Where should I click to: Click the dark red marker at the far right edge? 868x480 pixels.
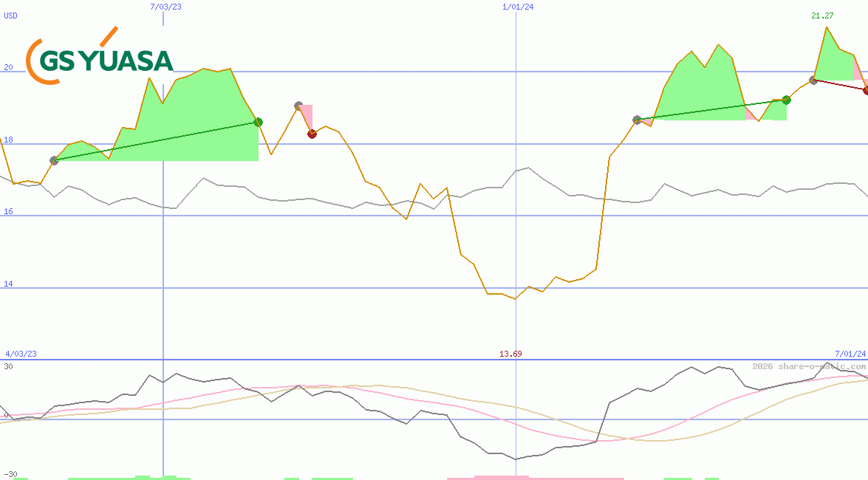864,90
